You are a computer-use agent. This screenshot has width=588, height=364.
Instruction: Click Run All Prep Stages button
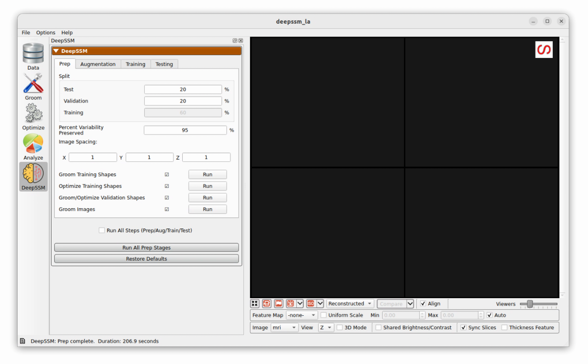click(147, 247)
